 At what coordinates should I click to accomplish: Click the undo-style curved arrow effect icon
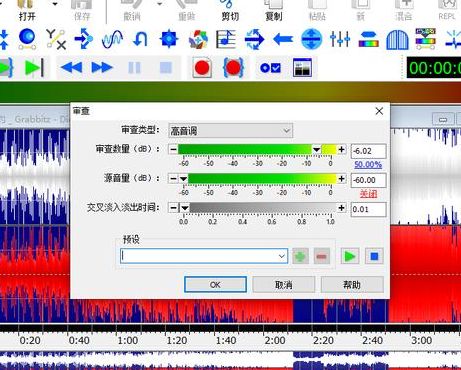coord(140,39)
